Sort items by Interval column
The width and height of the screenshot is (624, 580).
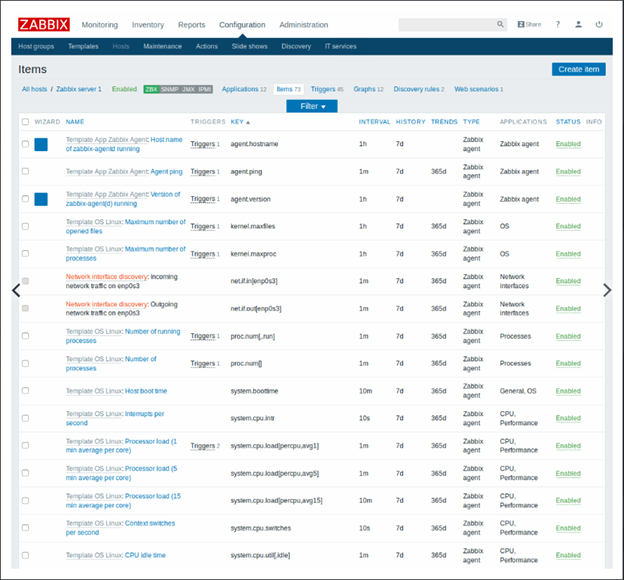point(374,122)
